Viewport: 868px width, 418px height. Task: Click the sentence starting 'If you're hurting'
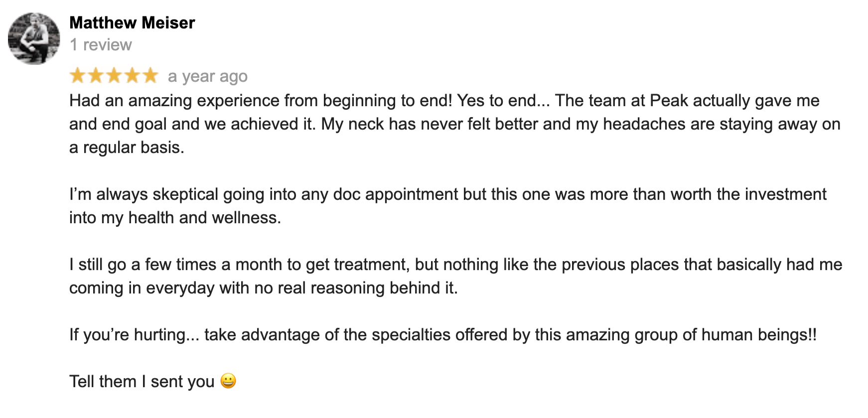pyautogui.click(x=443, y=335)
